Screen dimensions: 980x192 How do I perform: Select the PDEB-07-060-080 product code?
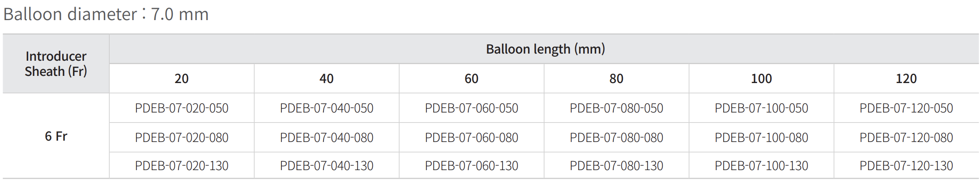pyautogui.click(x=472, y=138)
